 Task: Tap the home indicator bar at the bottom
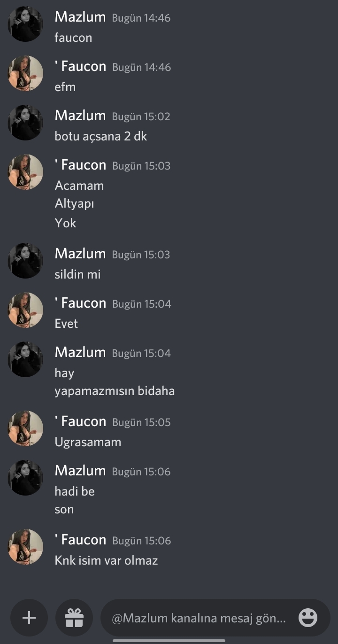coord(169,640)
